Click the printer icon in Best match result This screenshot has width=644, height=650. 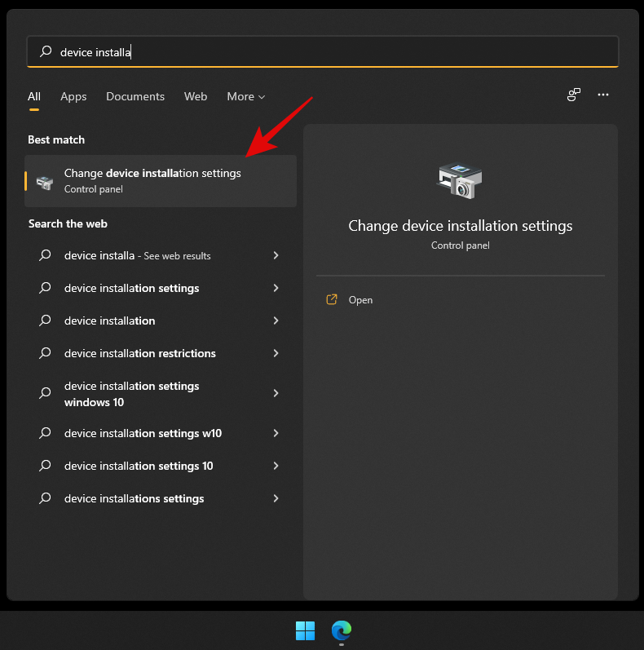[45, 181]
